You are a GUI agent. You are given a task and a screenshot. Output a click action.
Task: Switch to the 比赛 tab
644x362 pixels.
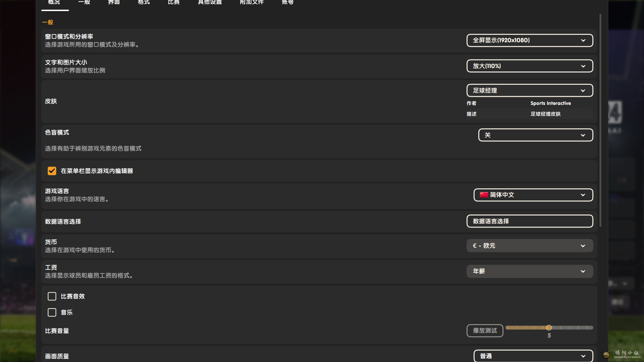(174, 3)
